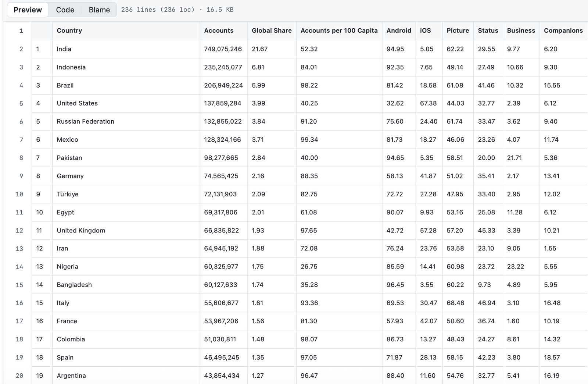588x384 pixels.
Task: Open the Blame tab
Action: [99, 10]
